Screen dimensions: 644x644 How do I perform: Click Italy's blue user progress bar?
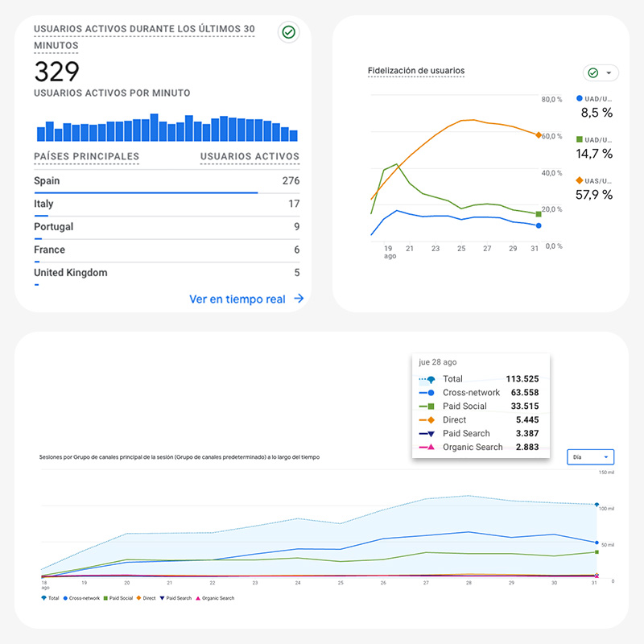pos(41,216)
